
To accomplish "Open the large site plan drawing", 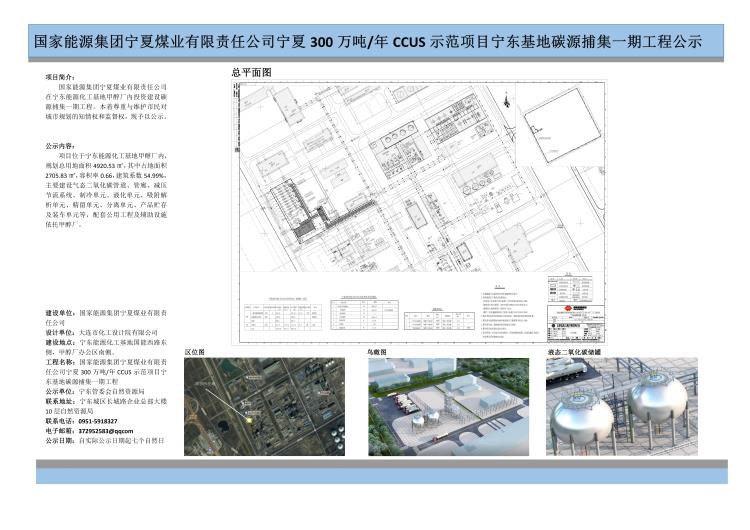I will pos(419,212).
